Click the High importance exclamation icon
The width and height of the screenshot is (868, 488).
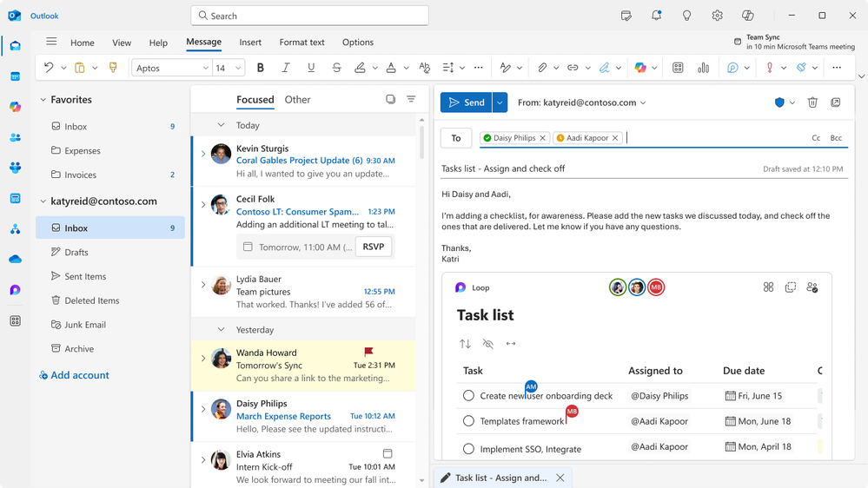[x=770, y=68]
